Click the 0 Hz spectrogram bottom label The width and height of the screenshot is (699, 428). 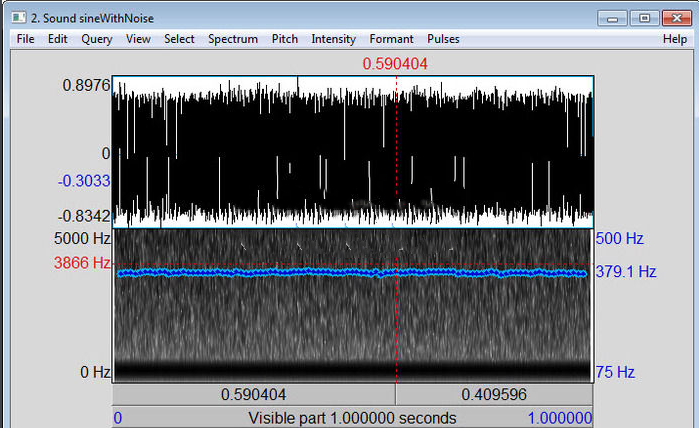(x=95, y=372)
